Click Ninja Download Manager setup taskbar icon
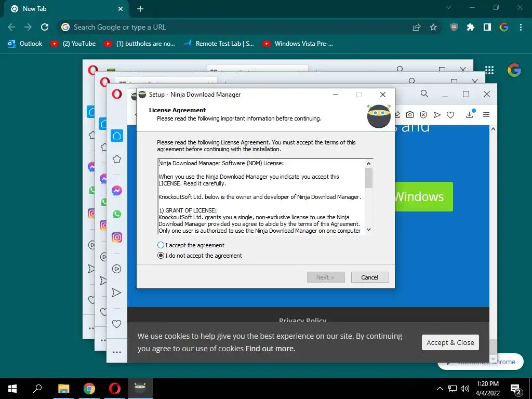Image resolution: width=532 pixels, height=399 pixels. pyautogui.click(x=140, y=389)
